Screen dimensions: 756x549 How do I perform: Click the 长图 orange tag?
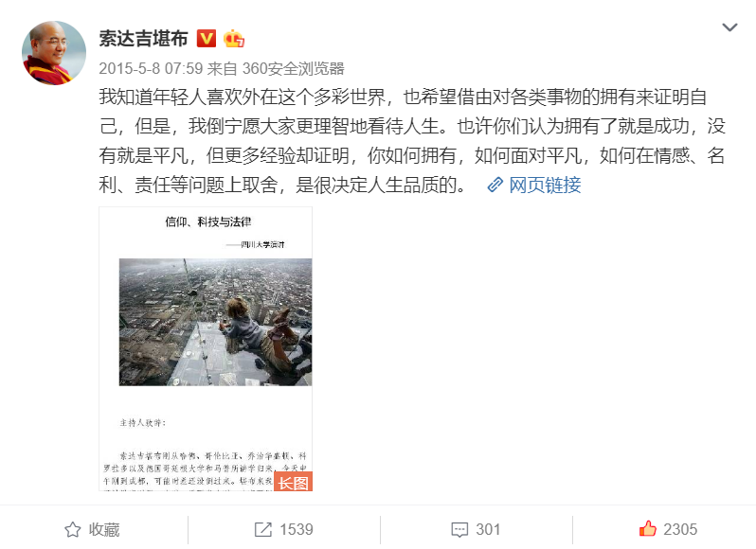[x=293, y=482]
